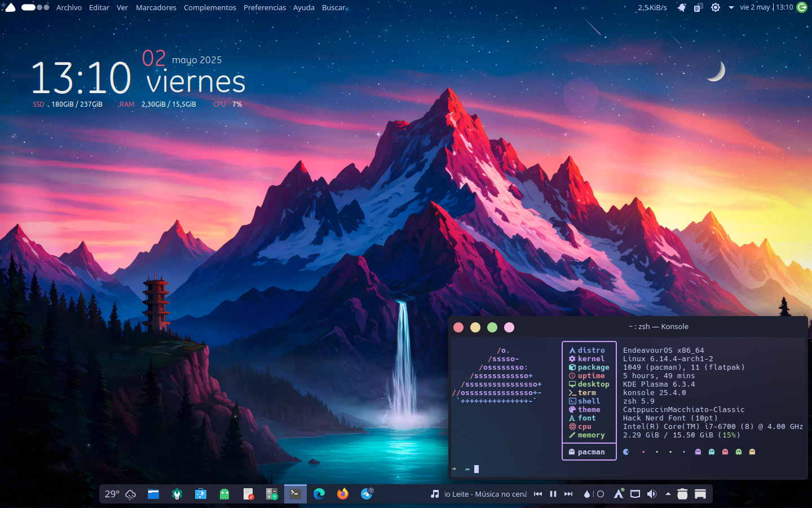The height and width of the screenshot is (508, 812).
Task: Open the display configuration tray icon
Action: pos(635,494)
